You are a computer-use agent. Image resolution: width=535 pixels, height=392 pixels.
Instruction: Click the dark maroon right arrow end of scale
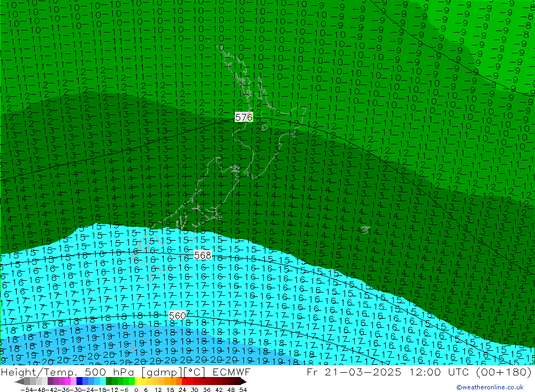(243, 382)
